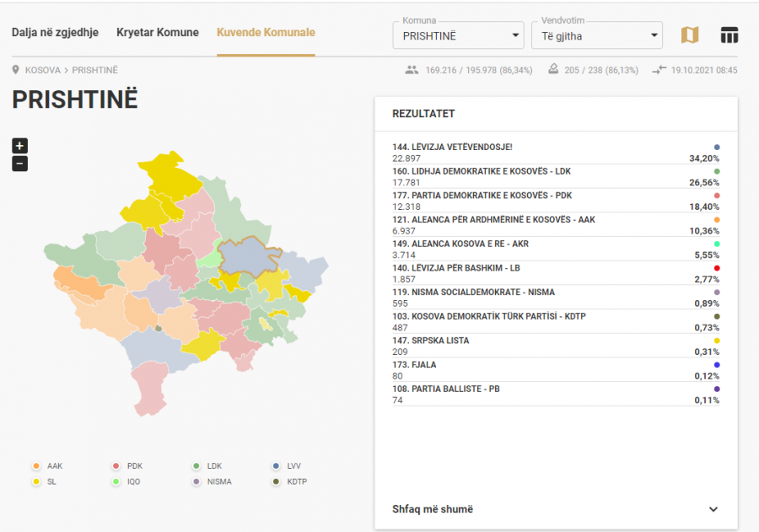Click turnout text 169.216 / 195.978 (86,34%)
This screenshot has width=759, height=532.
[x=479, y=70]
